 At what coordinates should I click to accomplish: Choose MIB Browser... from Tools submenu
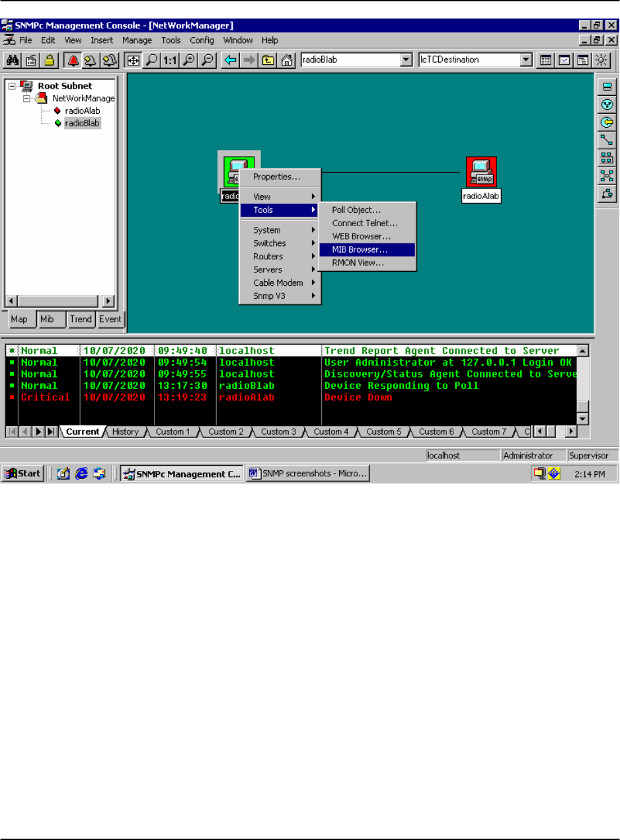pyautogui.click(x=367, y=249)
